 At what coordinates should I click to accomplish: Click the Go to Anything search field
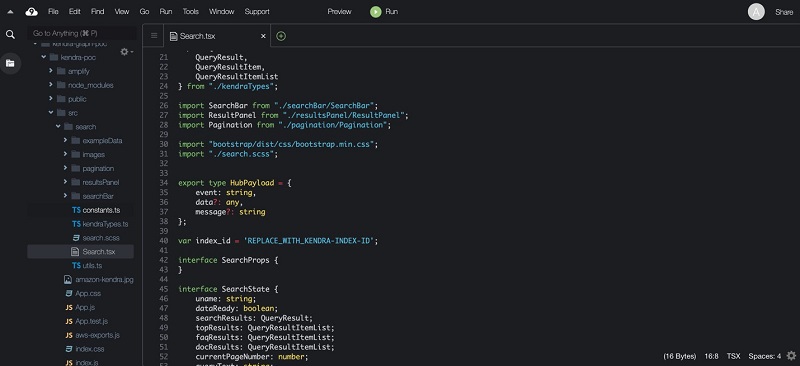pos(82,33)
